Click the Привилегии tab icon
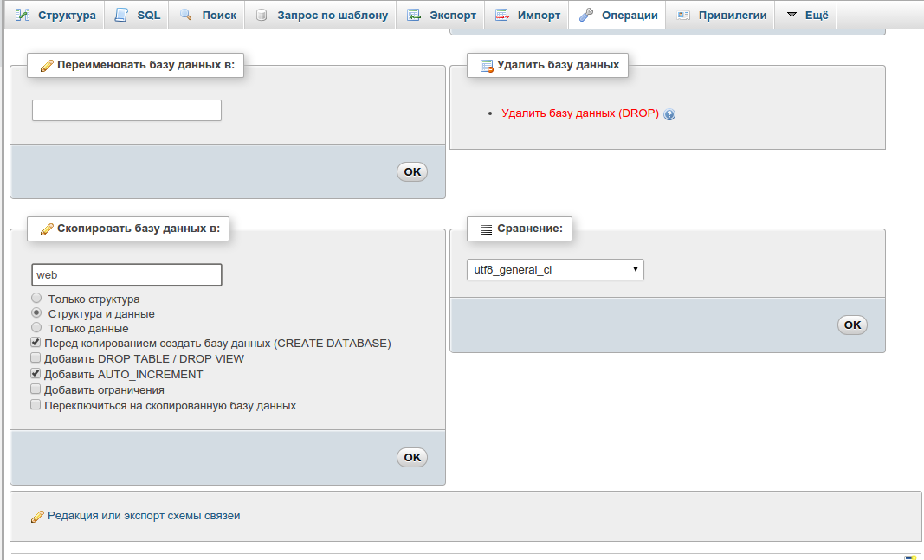The image size is (924, 560). pyautogui.click(x=683, y=15)
